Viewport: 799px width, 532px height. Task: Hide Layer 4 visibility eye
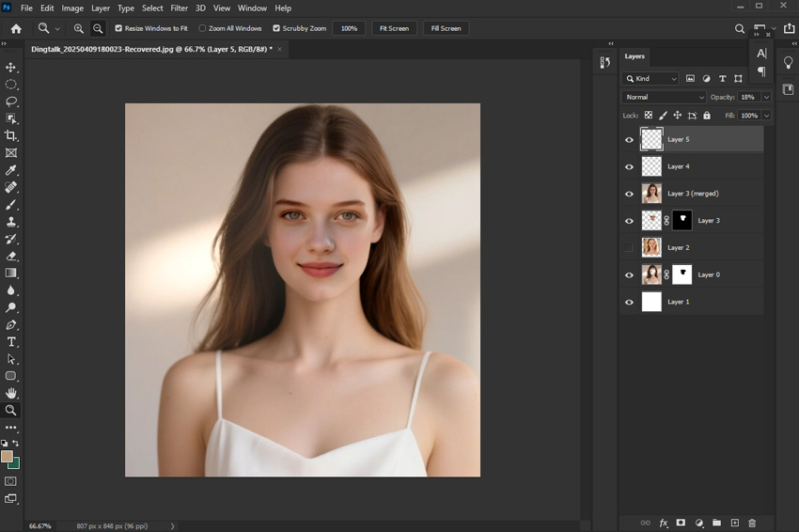[x=629, y=166]
